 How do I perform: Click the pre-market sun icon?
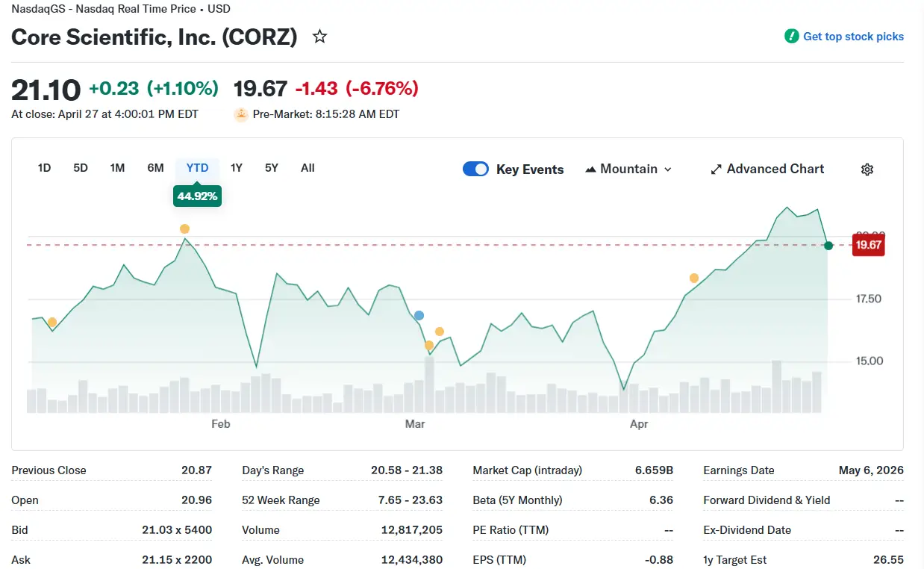point(241,115)
